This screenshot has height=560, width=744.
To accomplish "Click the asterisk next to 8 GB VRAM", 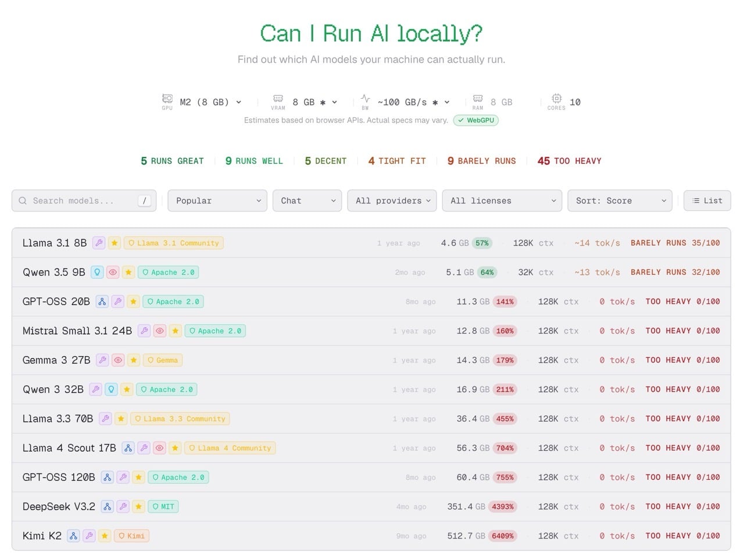I will tap(323, 102).
